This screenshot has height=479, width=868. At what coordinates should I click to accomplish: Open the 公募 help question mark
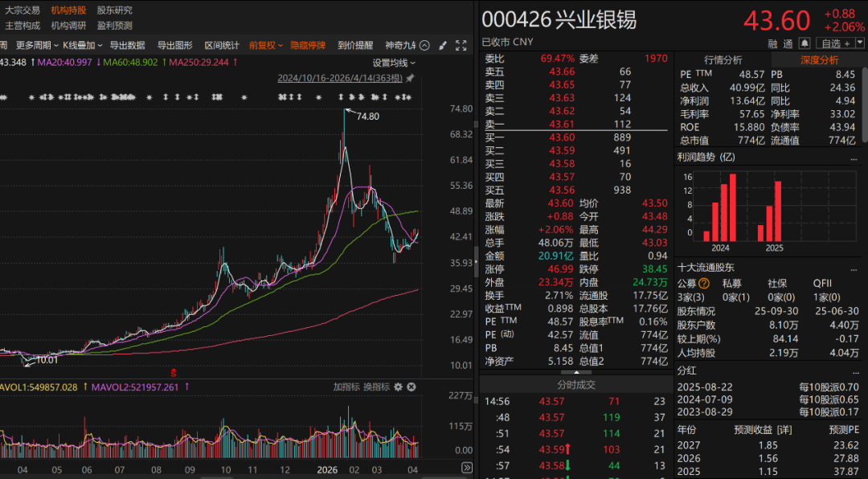pyautogui.click(x=704, y=283)
